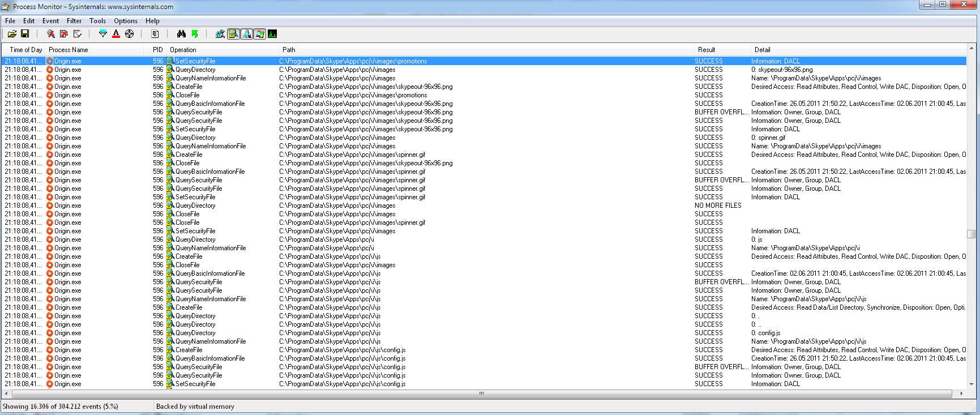Open a saved log with the Open icon
The height and width of the screenshot is (415, 980).
point(12,34)
